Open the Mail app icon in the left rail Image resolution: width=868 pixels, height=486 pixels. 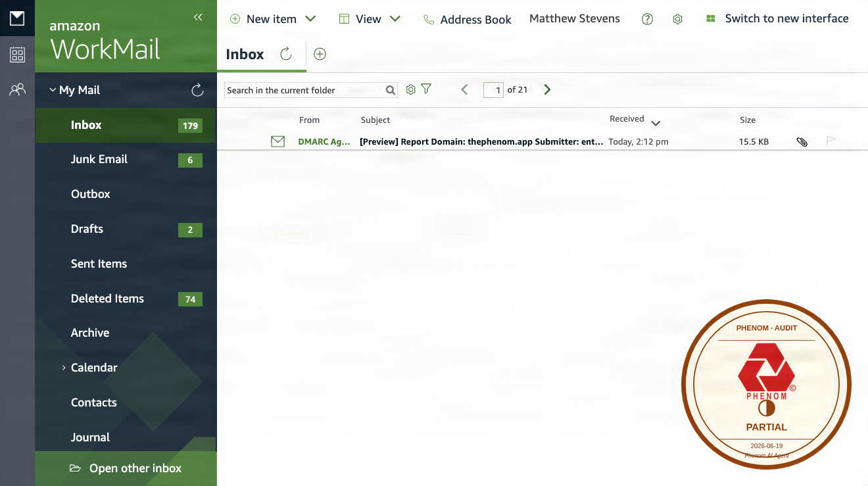tap(17, 18)
